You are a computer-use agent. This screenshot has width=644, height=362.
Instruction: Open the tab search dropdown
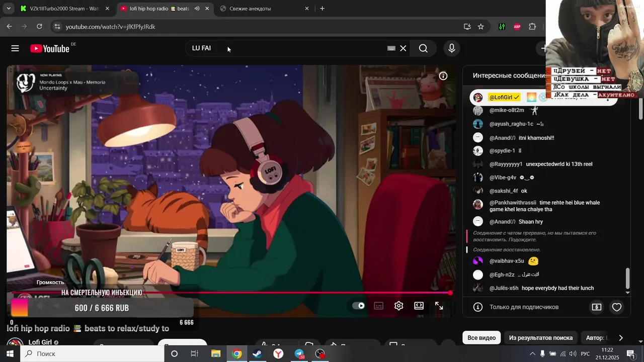click(x=8, y=9)
